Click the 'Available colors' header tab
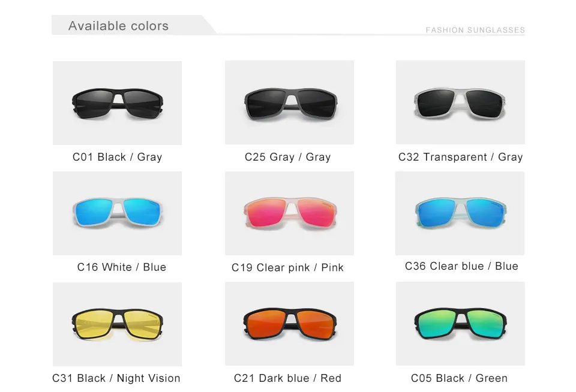This screenshot has width=576, height=392. (119, 26)
